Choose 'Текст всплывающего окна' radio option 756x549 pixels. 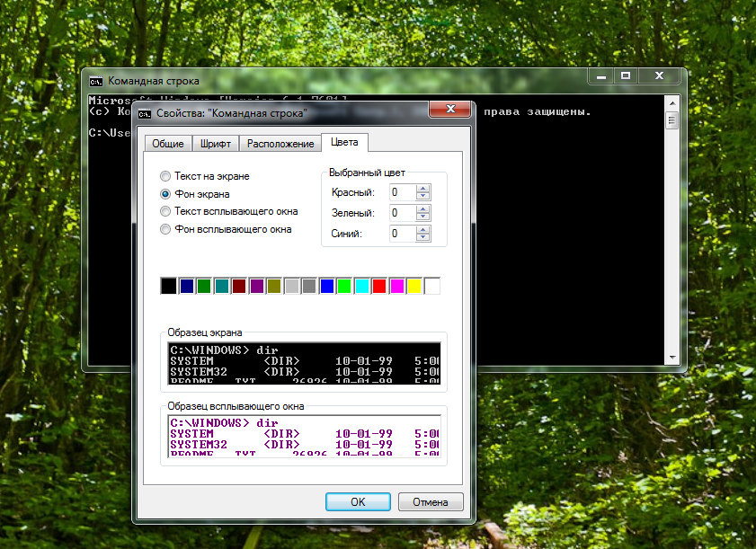[165, 211]
